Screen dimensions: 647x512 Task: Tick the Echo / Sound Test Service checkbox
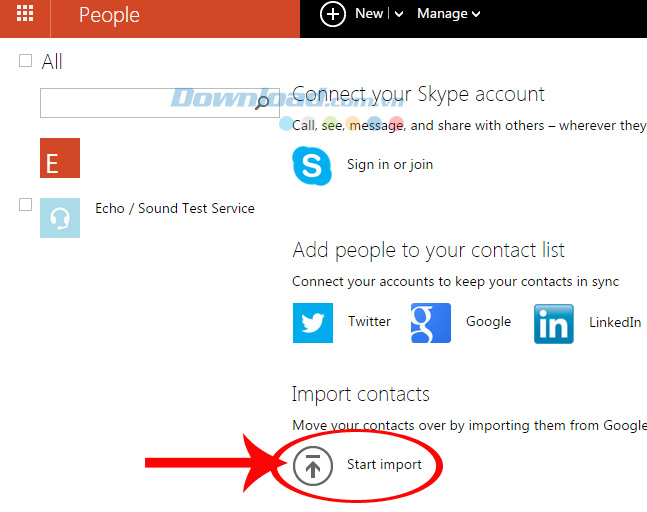coord(26,205)
